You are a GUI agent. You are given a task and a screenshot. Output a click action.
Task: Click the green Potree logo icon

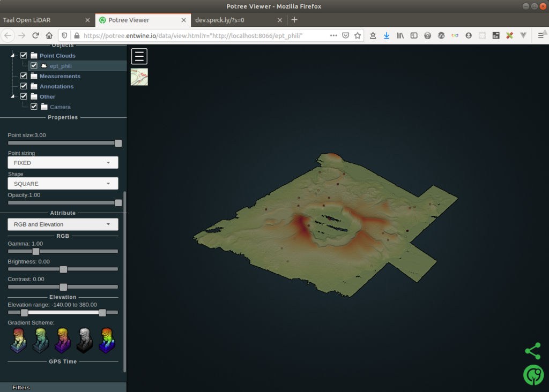[533, 375]
